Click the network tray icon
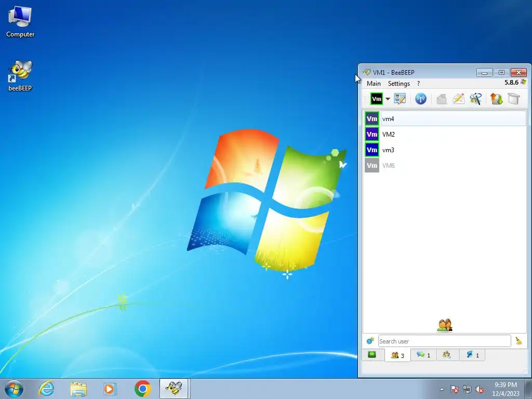This screenshot has height=399, width=532. click(467, 390)
